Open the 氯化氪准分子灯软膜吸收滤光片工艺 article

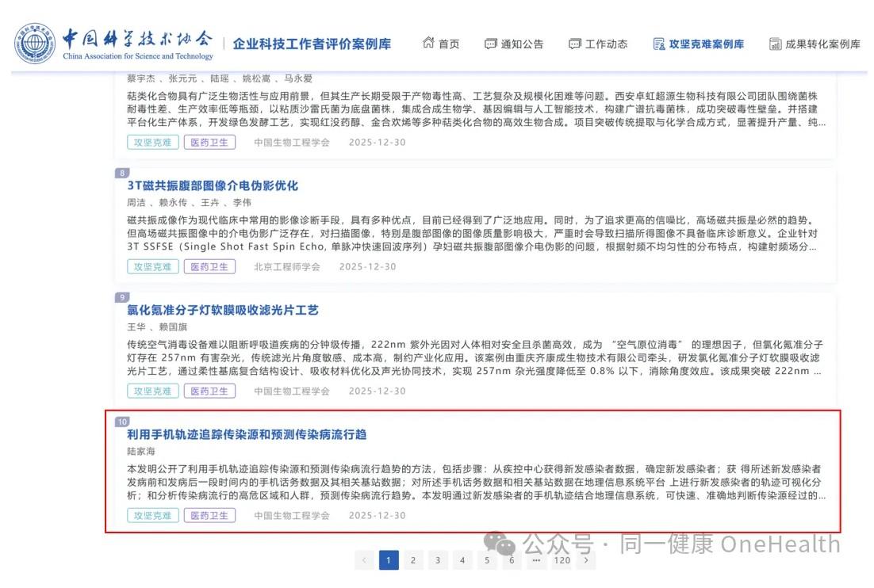pos(222,310)
